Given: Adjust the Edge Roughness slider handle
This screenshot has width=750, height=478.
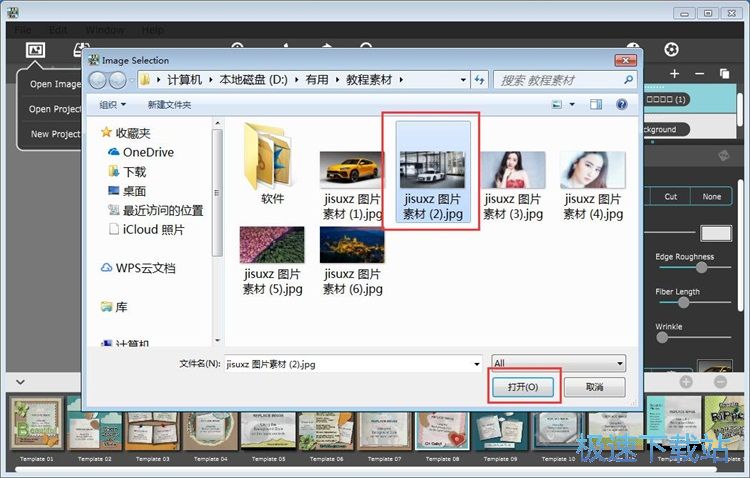Looking at the screenshot, I should [x=701, y=267].
